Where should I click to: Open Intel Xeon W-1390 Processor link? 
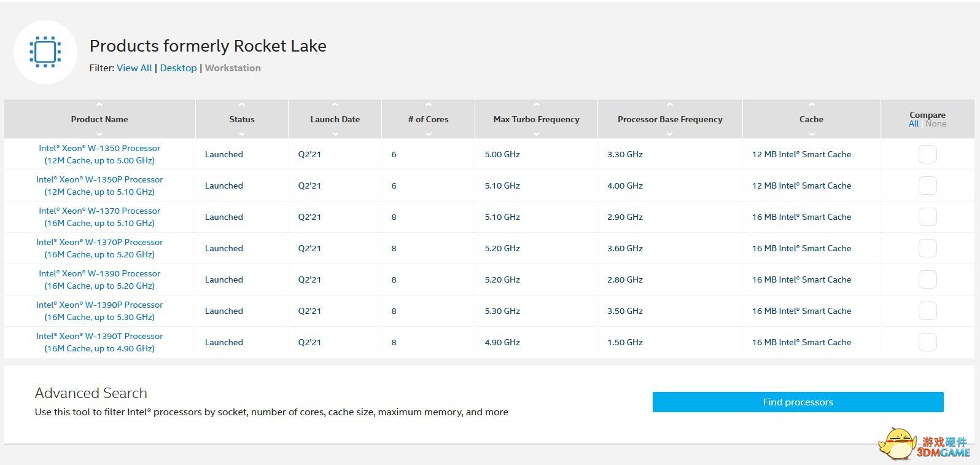(99, 279)
